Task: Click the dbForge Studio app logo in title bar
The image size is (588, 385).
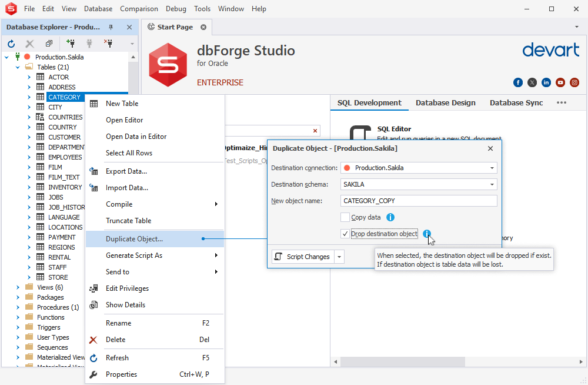Action: (x=11, y=9)
